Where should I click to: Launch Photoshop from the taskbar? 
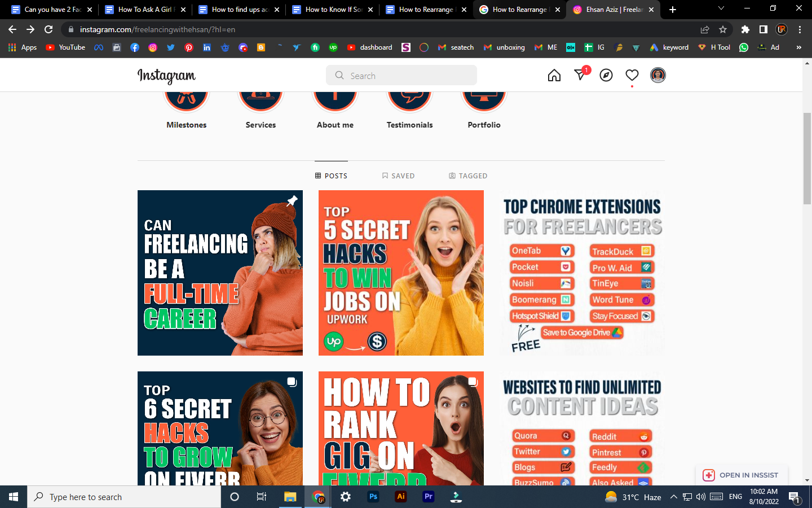tap(373, 497)
